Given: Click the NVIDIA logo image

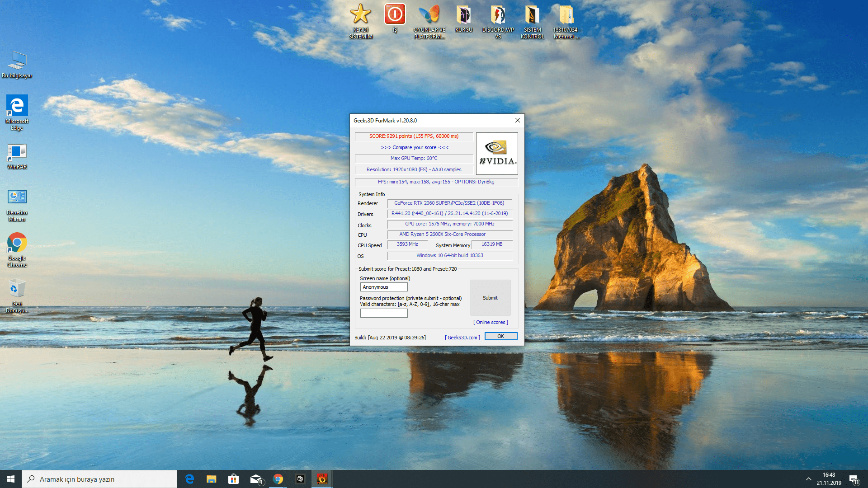Looking at the screenshot, I should point(497,154).
